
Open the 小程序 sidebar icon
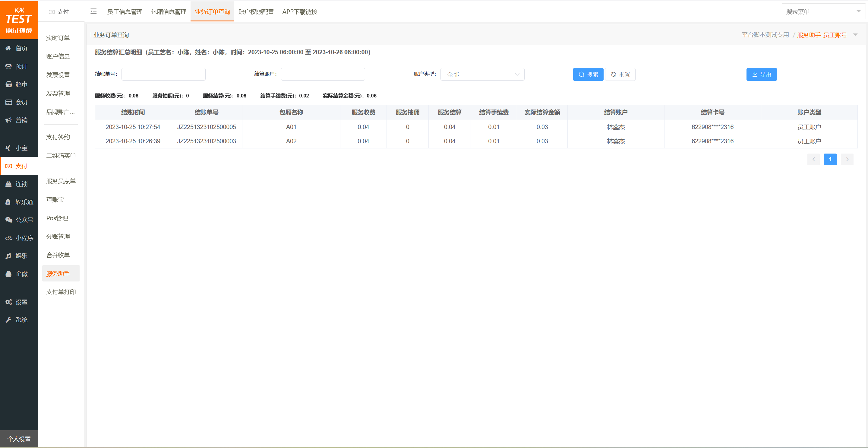(x=8, y=238)
